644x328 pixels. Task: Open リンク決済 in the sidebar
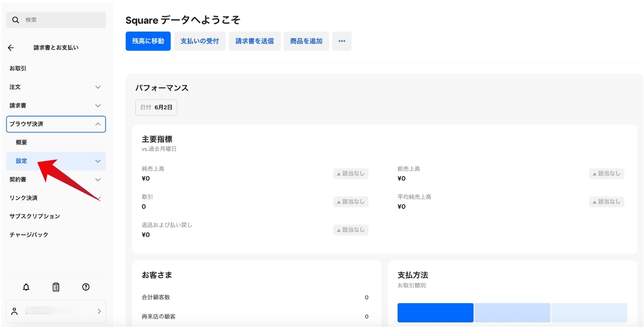23,198
